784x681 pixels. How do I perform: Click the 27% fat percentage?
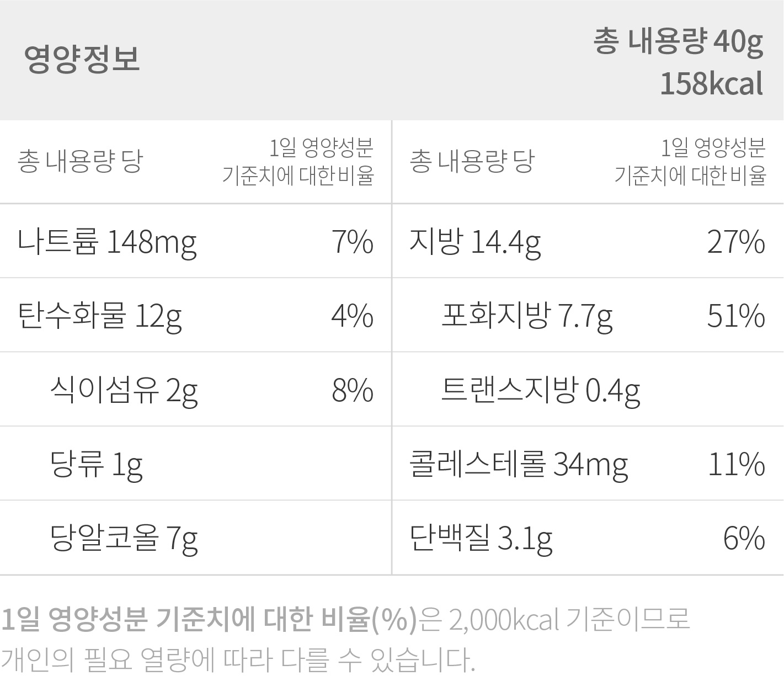(736, 242)
